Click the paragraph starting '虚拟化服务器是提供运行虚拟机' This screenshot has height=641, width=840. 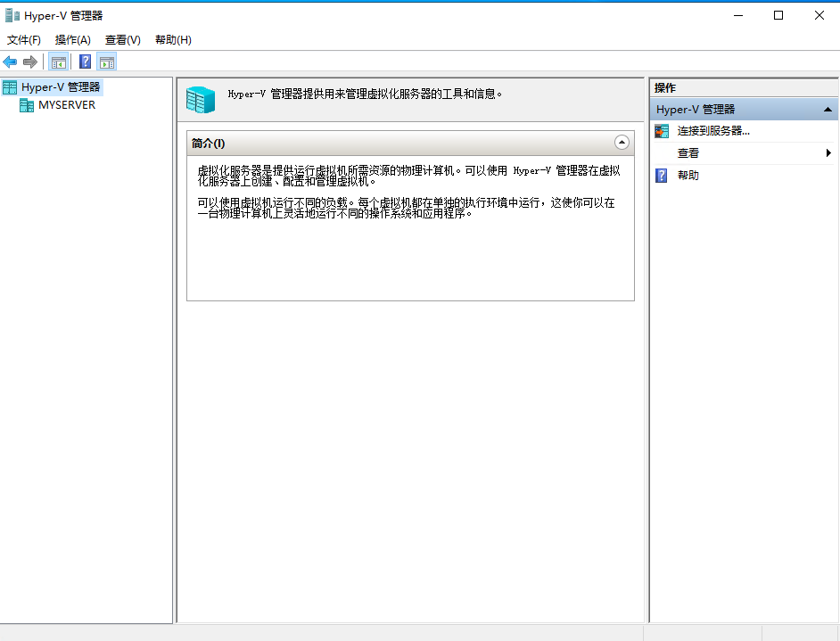click(408, 176)
